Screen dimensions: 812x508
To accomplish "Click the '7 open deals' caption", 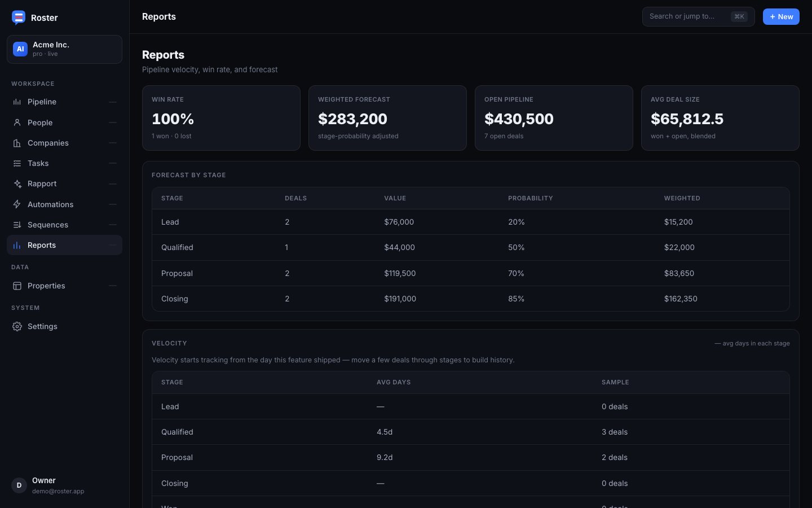I will coord(504,136).
